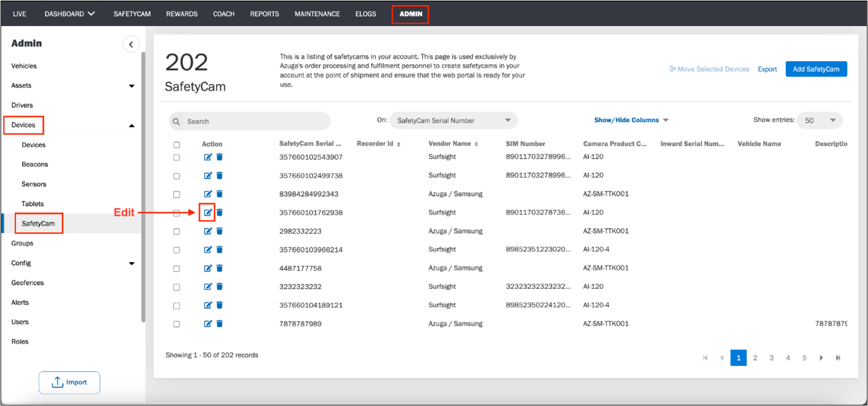Click Move Selected Devices

click(709, 69)
